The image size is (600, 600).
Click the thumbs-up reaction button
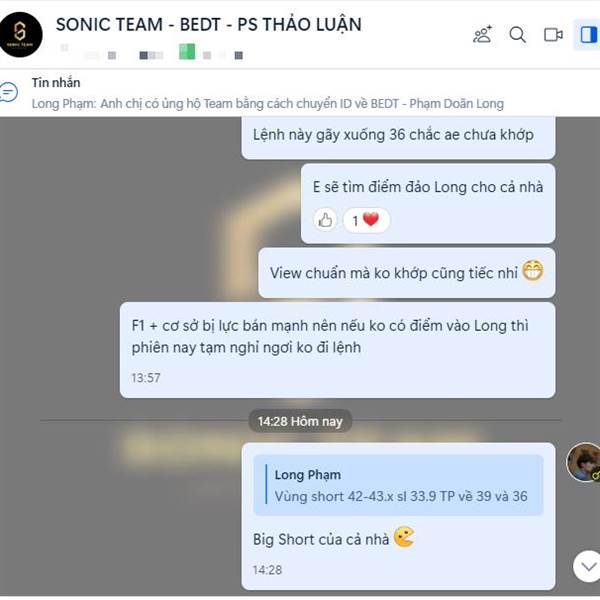(325, 220)
